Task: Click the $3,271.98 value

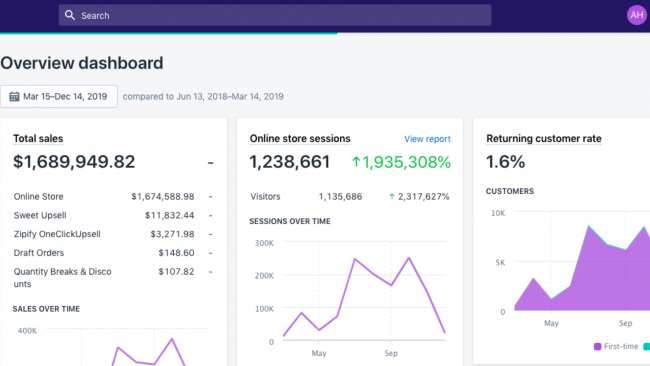Action: (172, 234)
